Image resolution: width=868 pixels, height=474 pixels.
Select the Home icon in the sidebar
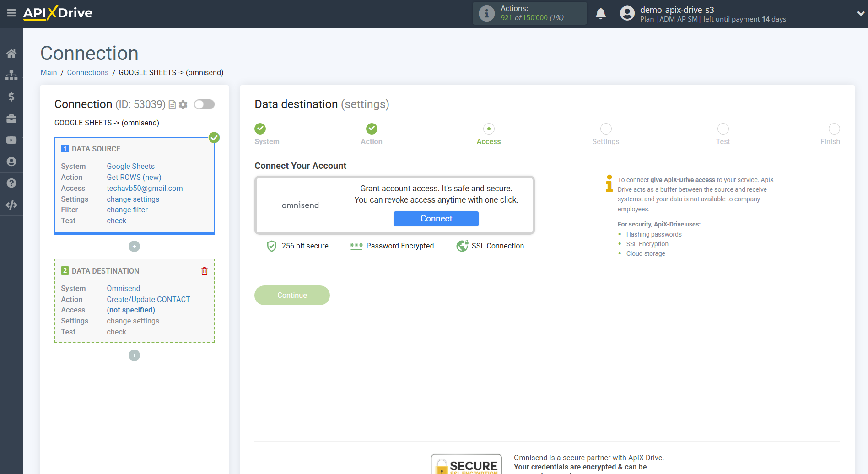coord(11,53)
